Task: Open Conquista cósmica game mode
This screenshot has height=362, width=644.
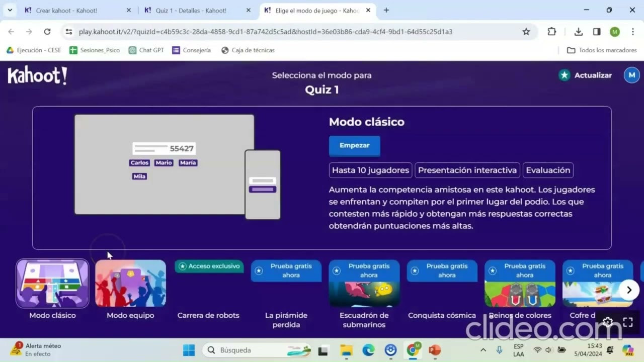Action: (442, 315)
